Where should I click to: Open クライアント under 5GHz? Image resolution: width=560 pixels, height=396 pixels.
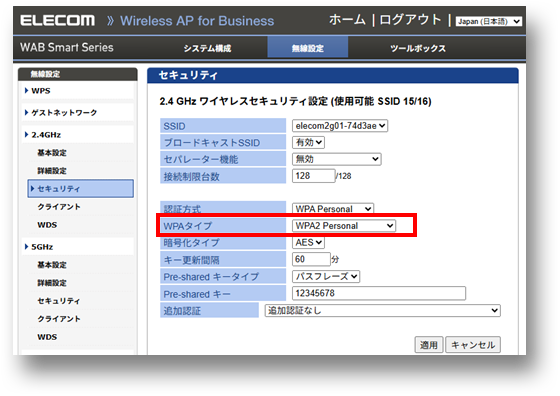59,319
